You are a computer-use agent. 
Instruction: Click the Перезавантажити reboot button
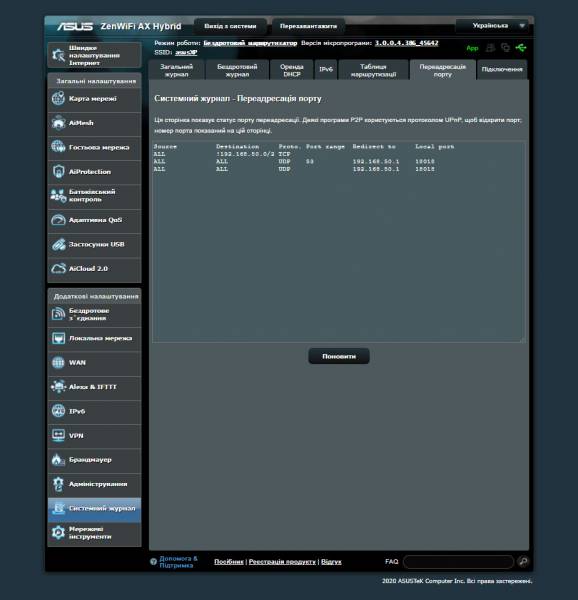[308, 26]
